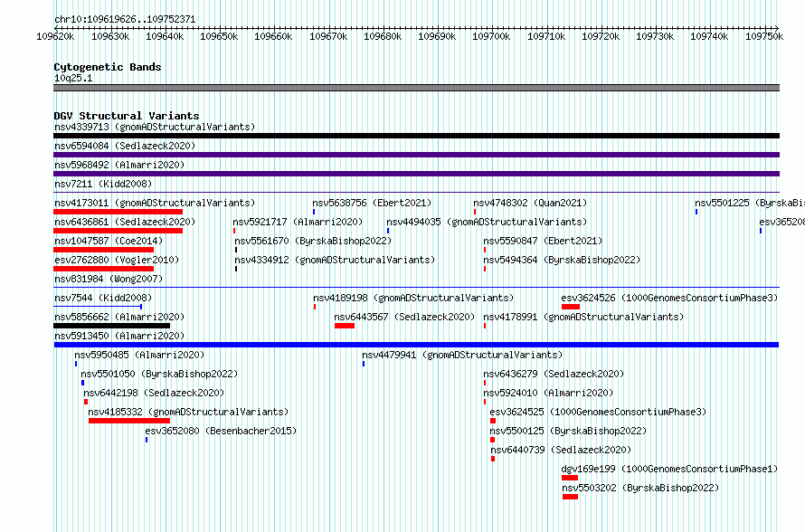Click nsv4494035 gnomAD variant label
Viewport: 805px width, 532px height.
487,222
